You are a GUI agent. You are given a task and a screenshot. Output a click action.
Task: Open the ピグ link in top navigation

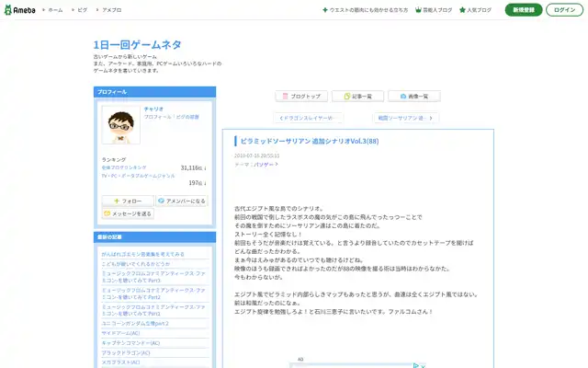pos(82,10)
